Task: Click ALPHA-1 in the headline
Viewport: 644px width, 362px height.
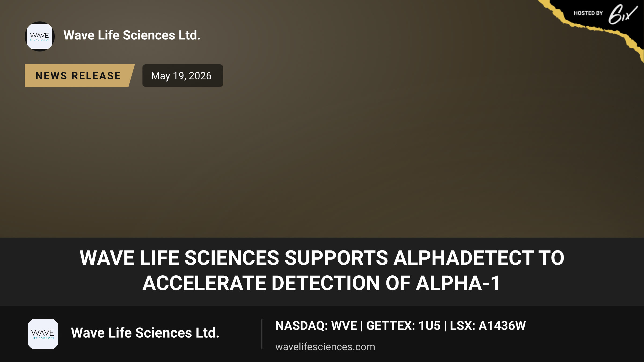Action: point(458,283)
